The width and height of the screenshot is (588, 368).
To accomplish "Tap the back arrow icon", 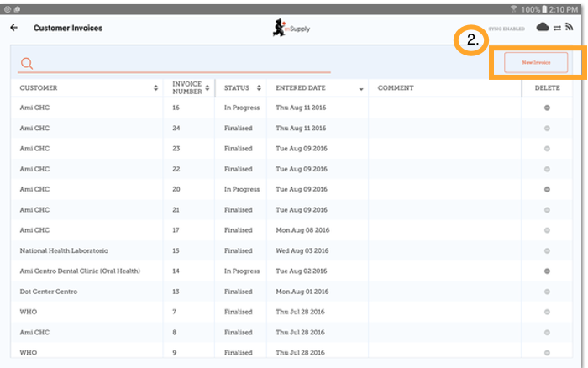I will pos(13,28).
